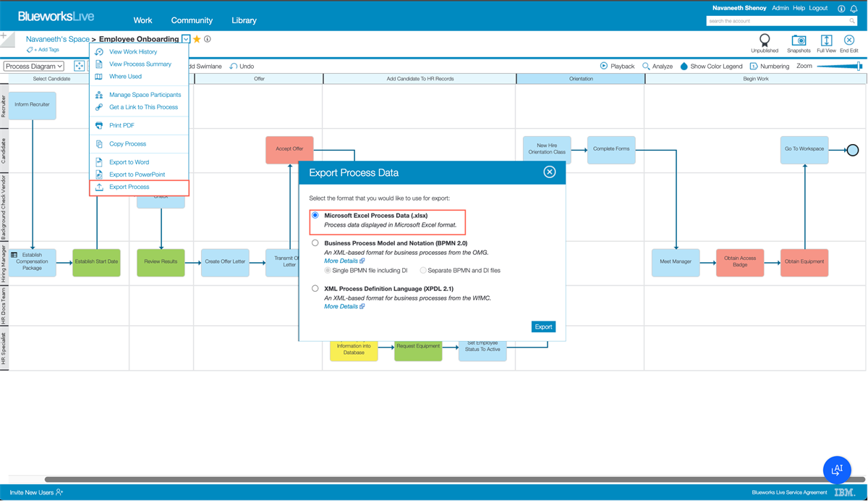Start Playback with the play icon
The height and width of the screenshot is (501, 868).
pyautogui.click(x=604, y=66)
